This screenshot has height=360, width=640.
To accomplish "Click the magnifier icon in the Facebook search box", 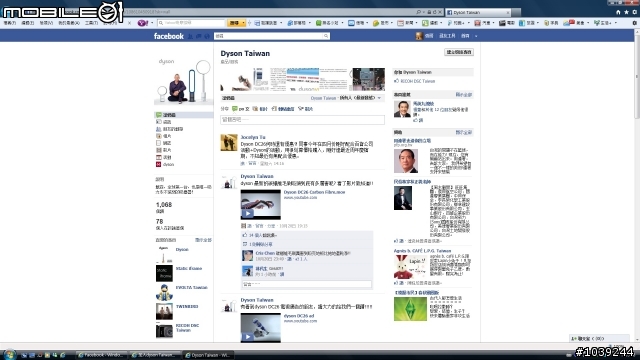I will pos(326,36).
